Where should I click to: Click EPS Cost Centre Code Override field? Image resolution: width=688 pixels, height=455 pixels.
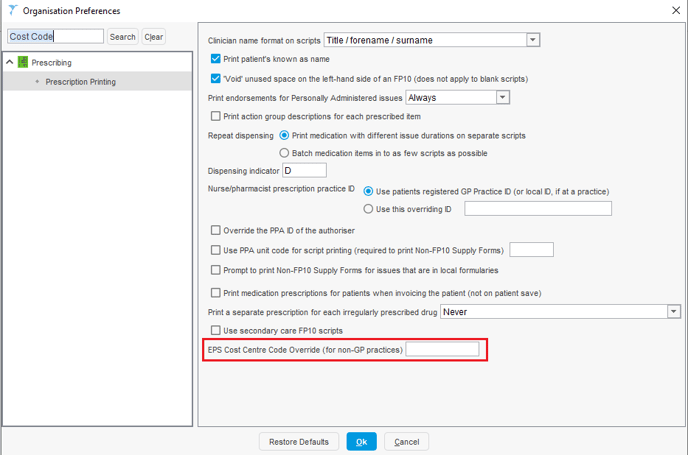click(442, 349)
